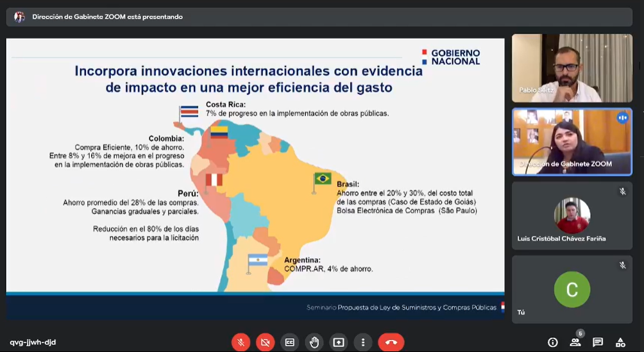Screen dimensions: 644x352
Task: Click speaking indicator on Dirección de Gabinete tile
Action: point(622,118)
